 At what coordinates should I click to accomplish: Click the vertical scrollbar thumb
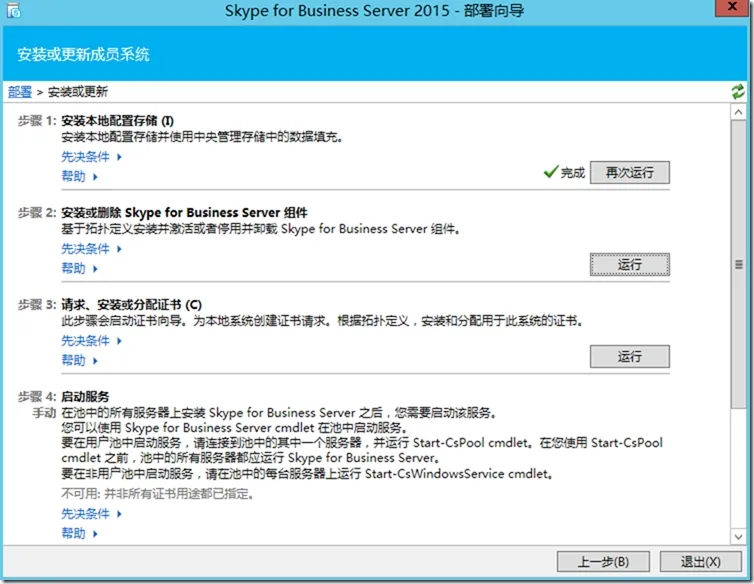click(x=738, y=265)
